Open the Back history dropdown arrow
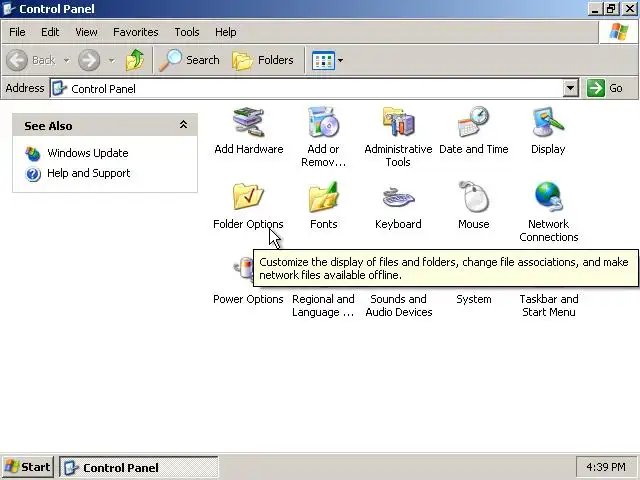Image resolution: width=640 pixels, height=480 pixels. 66,60
